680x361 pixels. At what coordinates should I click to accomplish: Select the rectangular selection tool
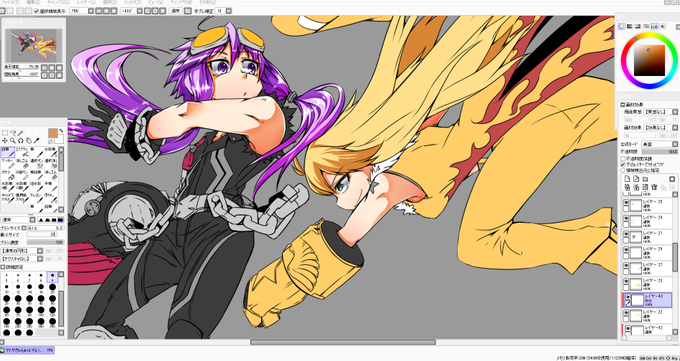(5, 133)
